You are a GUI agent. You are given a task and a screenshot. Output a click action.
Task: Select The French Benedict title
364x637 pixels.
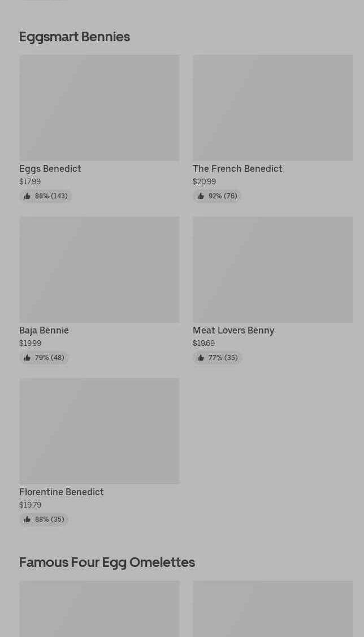237,168
